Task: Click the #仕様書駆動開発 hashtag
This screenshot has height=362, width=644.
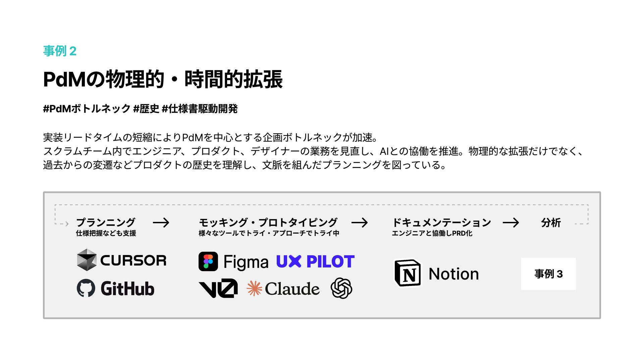Action: 200,109
